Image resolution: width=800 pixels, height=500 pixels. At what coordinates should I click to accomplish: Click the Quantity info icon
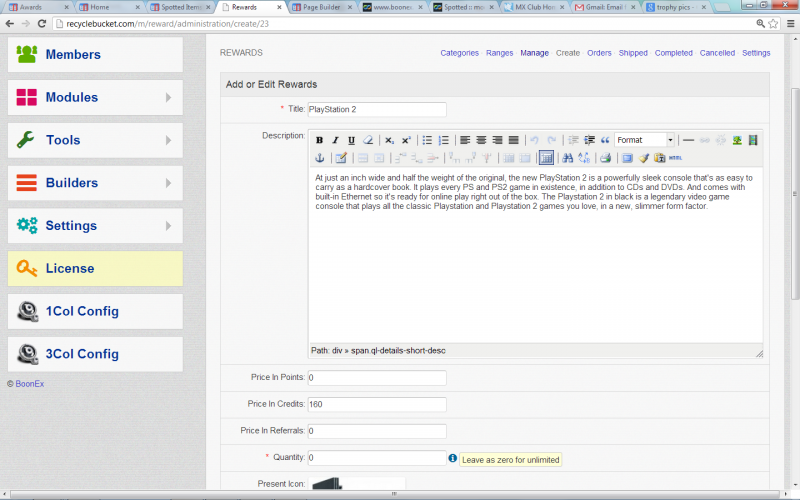click(453, 458)
